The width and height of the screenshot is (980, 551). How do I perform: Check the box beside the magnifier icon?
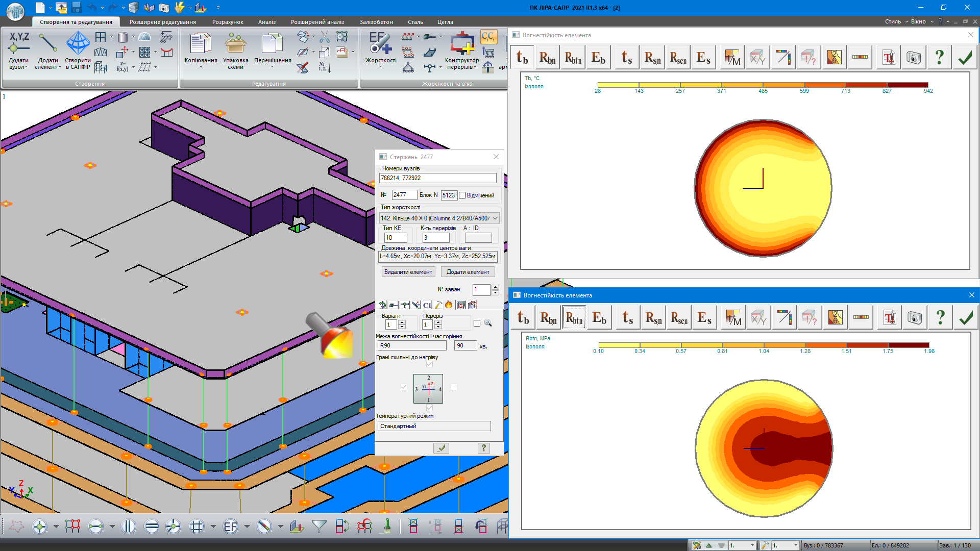[477, 323]
